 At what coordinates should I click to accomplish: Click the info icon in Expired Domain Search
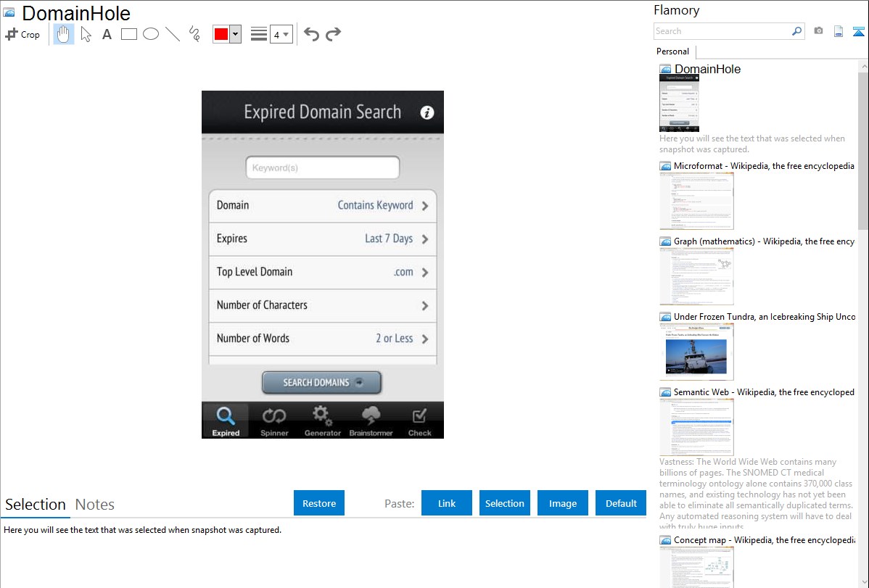coord(427,112)
